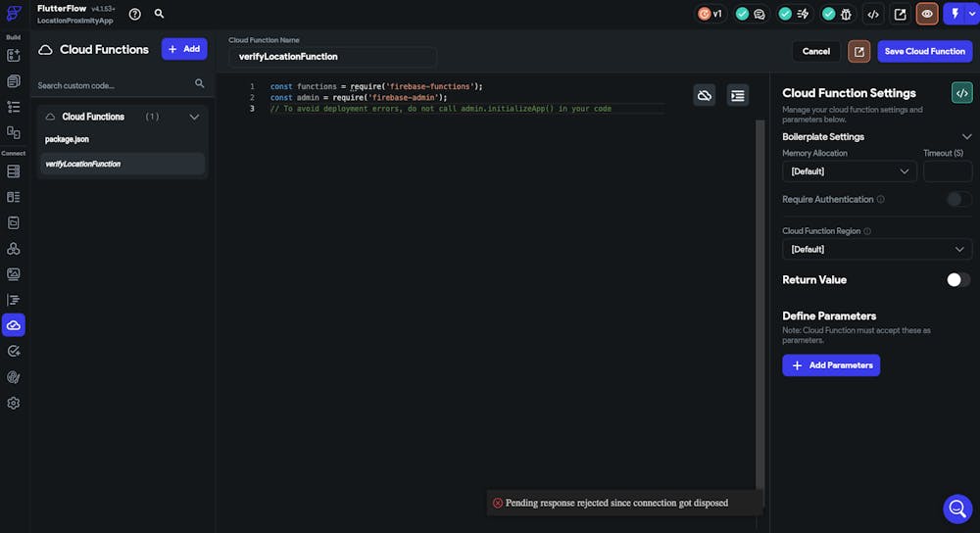This screenshot has width=980, height=533.
Task: Click the blue lightning Test Mode button
Action: (x=955, y=14)
